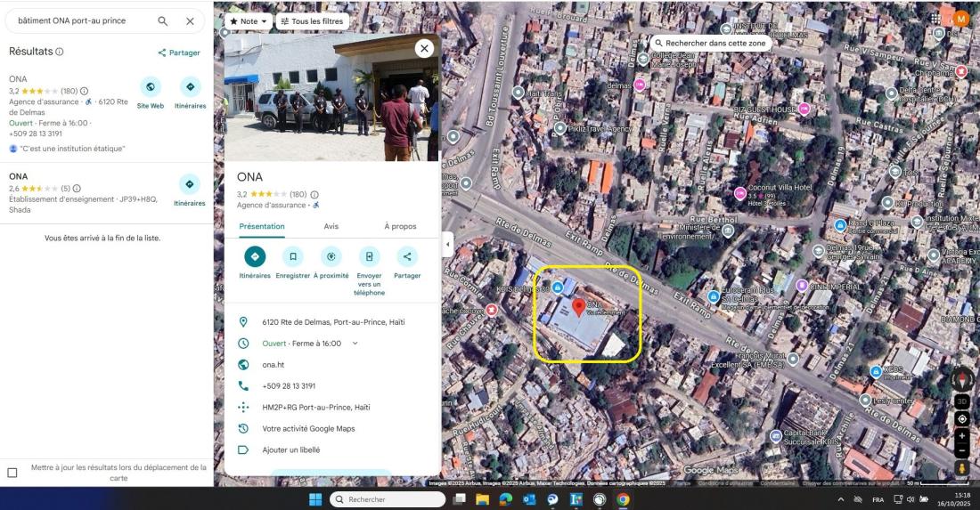The width and height of the screenshot is (980, 510).
Task: Click Rechercher dans cette zone button
Action: tap(710, 43)
